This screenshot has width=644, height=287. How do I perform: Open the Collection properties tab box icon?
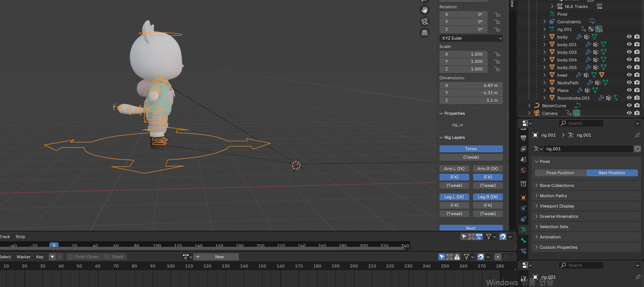523,184
